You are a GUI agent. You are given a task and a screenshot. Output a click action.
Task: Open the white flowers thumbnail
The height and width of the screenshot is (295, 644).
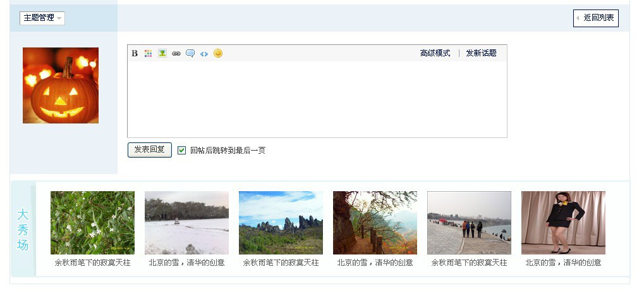(92, 223)
